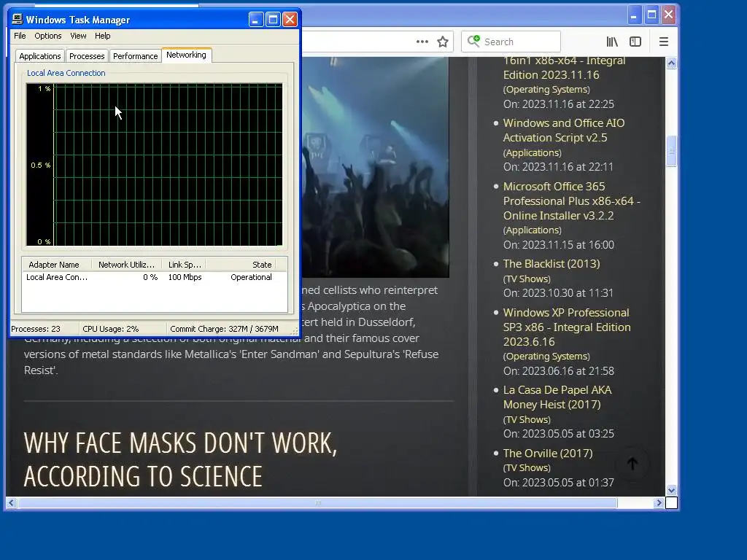The image size is (747, 560).
Task: Click the vertical scrollbar up arrow
Action: (671, 63)
